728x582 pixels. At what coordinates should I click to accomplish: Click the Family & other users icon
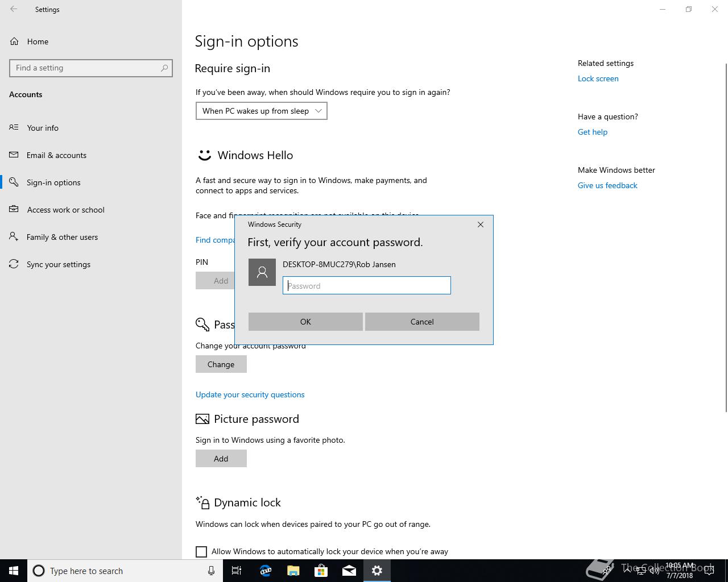coord(14,236)
